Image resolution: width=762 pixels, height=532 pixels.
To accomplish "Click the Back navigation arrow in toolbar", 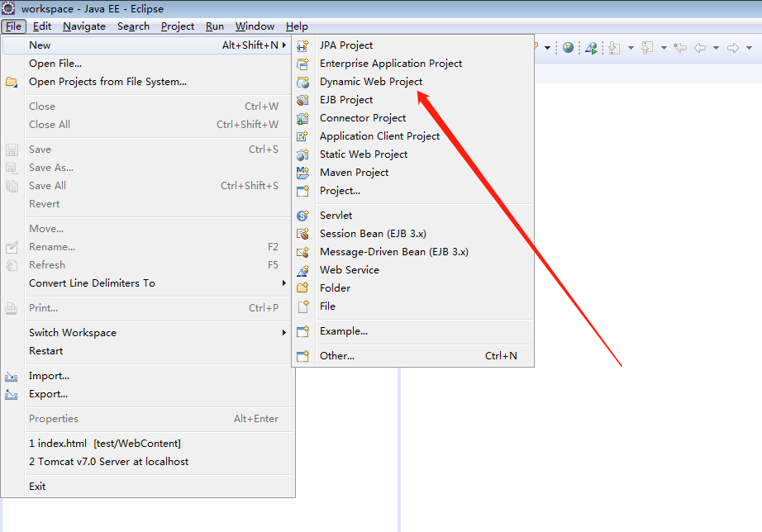I will tap(700, 48).
